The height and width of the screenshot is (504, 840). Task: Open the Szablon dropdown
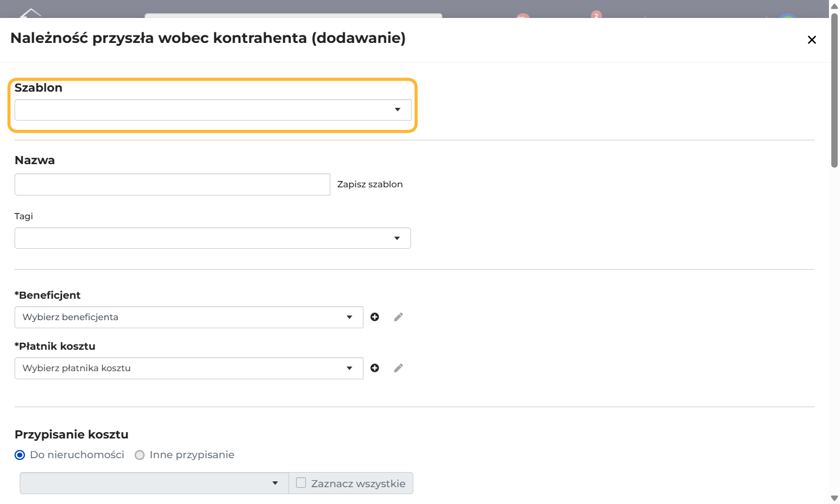(x=213, y=110)
